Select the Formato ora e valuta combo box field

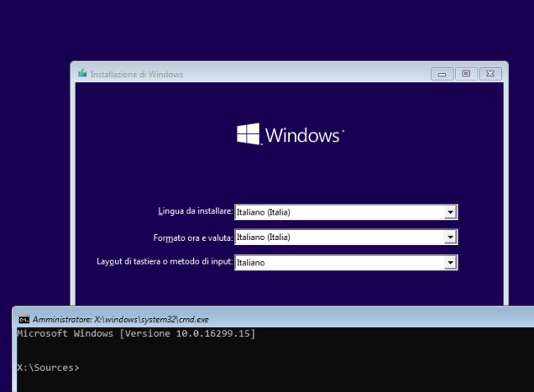pos(346,237)
